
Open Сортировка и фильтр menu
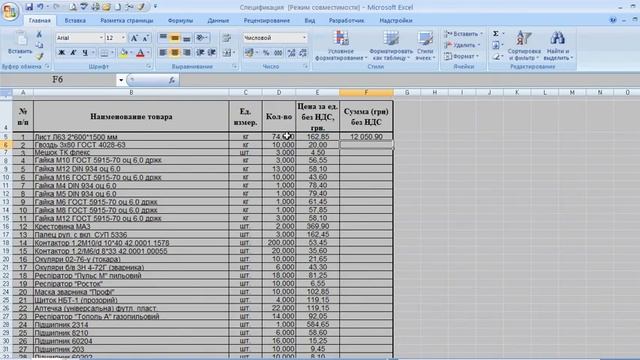524,46
